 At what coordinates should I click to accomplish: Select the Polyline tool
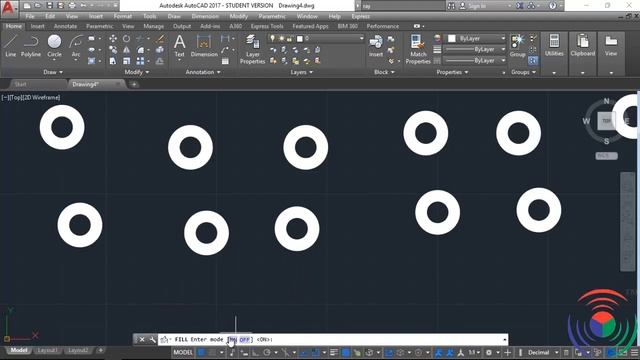tap(31, 45)
